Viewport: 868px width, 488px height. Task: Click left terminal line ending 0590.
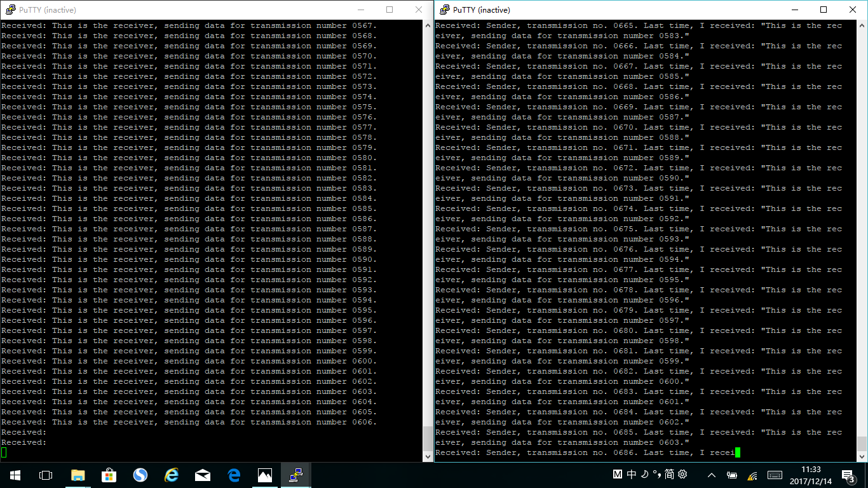(189, 259)
